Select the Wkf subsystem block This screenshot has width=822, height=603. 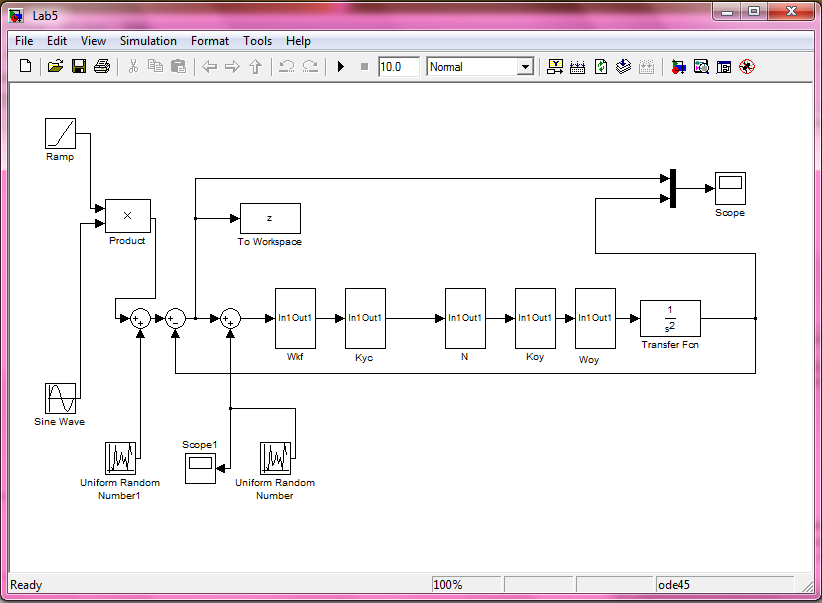point(296,318)
